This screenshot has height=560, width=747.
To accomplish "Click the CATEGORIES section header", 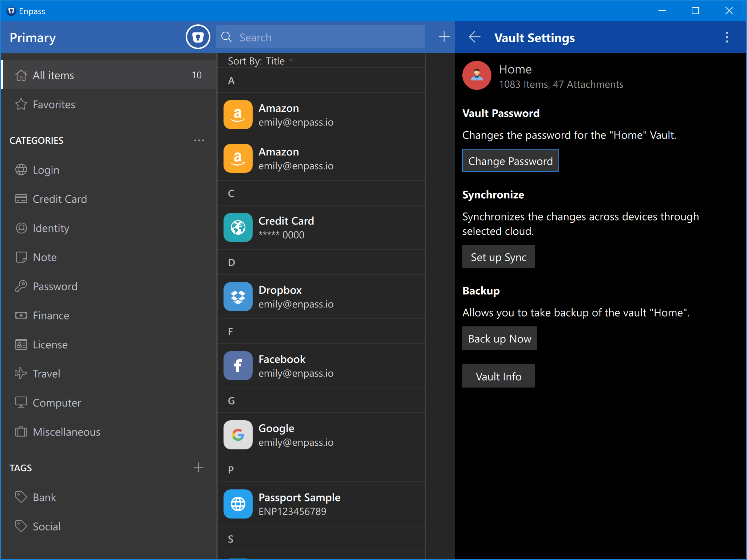I will point(36,140).
